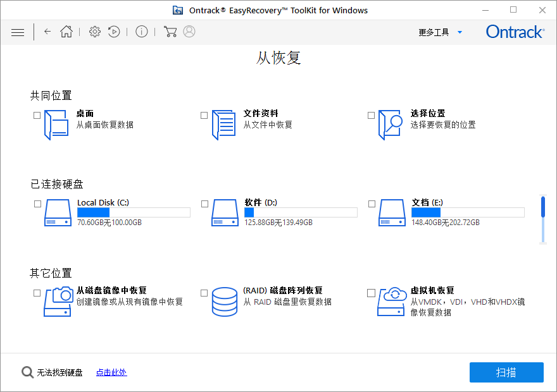The height and width of the screenshot is (392, 557).
Task: Tick the 文档 (E:) checkbox
Action: coord(372,204)
